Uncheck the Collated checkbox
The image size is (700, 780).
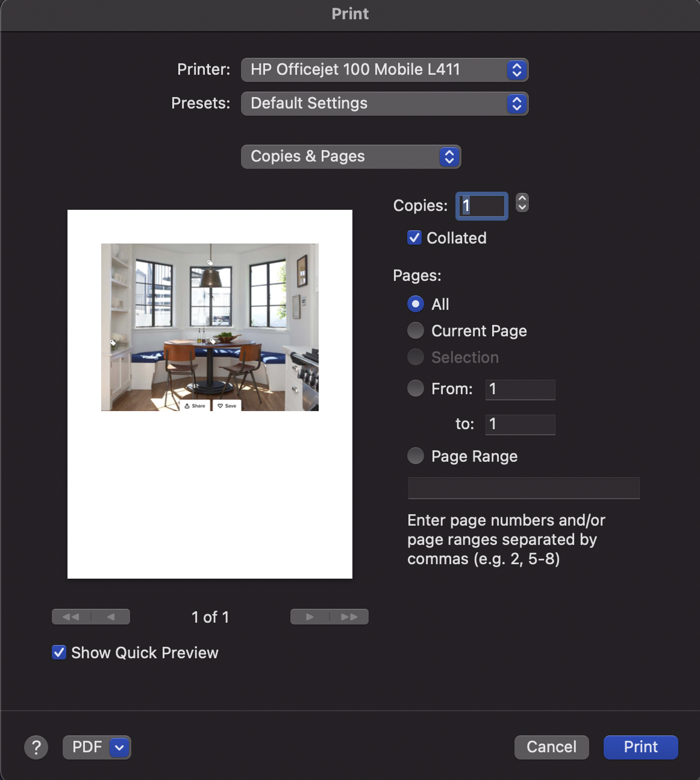pyautogui.click(x=414, y=237)
